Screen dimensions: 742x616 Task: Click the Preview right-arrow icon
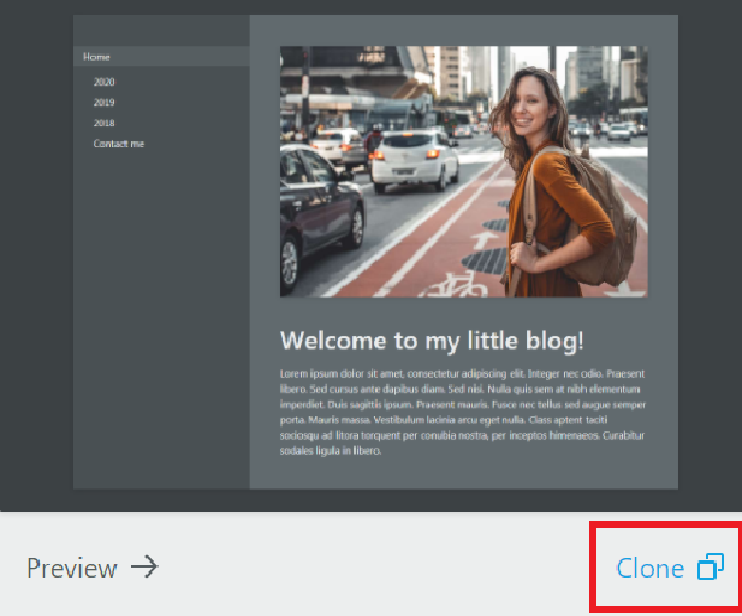[145, 566]
